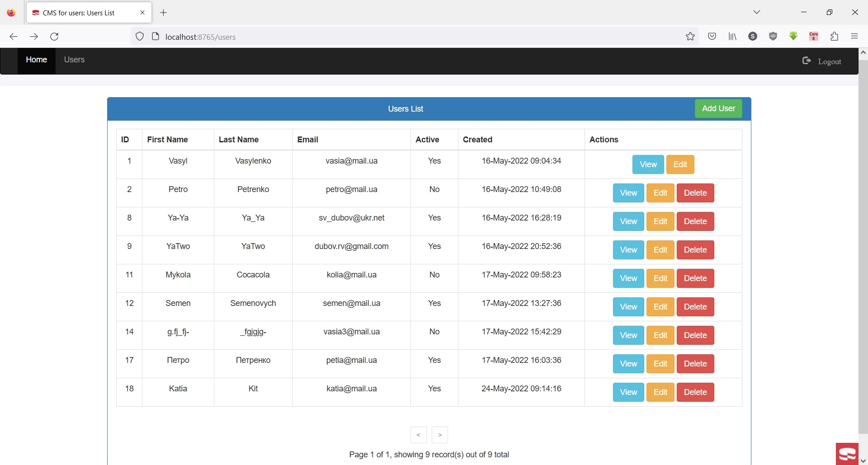This screenshot has height=465, width=868.
Task: Open the red debug toolbar icon at the bottom corner
Action: [847, 454]
